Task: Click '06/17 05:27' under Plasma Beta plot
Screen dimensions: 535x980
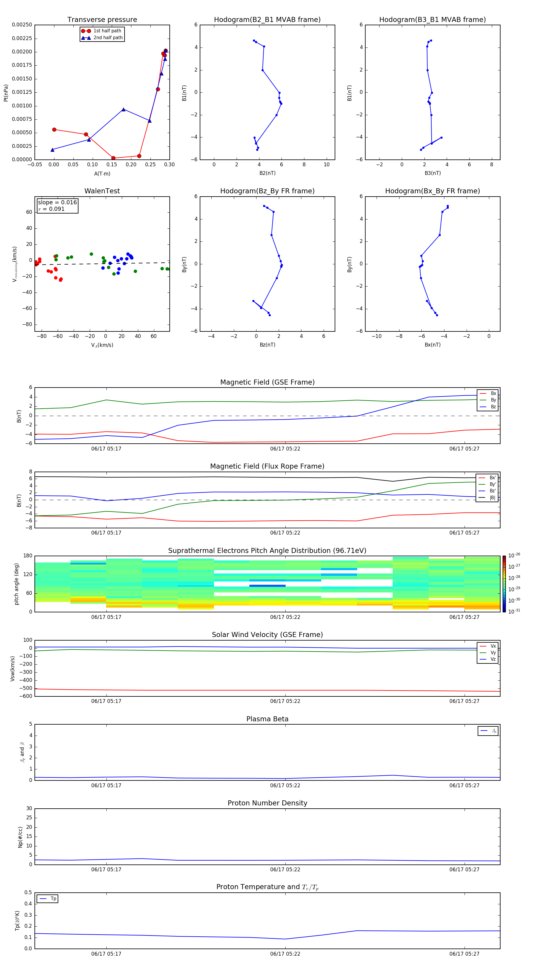Action: tap(464, 785)
